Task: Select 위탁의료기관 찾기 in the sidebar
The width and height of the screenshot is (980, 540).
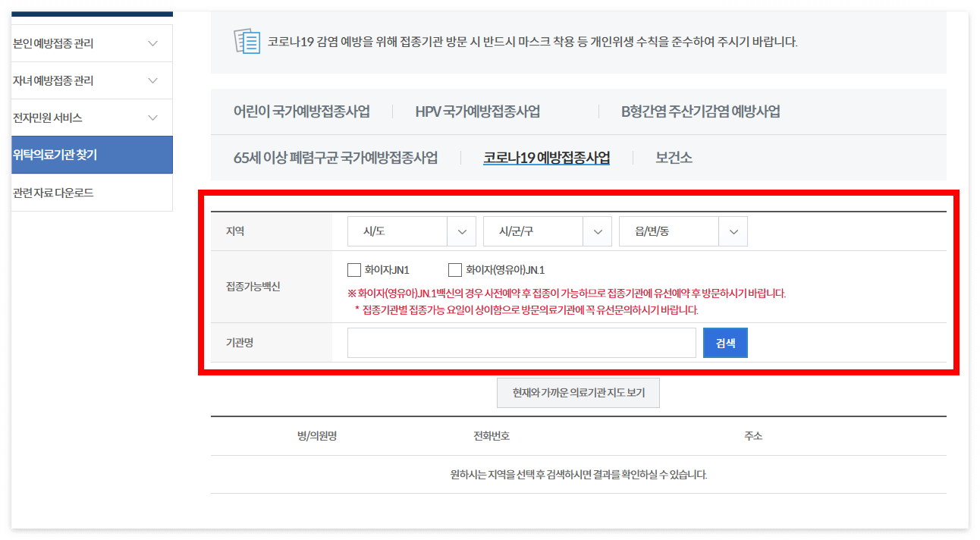Action: click(x=91, y=155)
